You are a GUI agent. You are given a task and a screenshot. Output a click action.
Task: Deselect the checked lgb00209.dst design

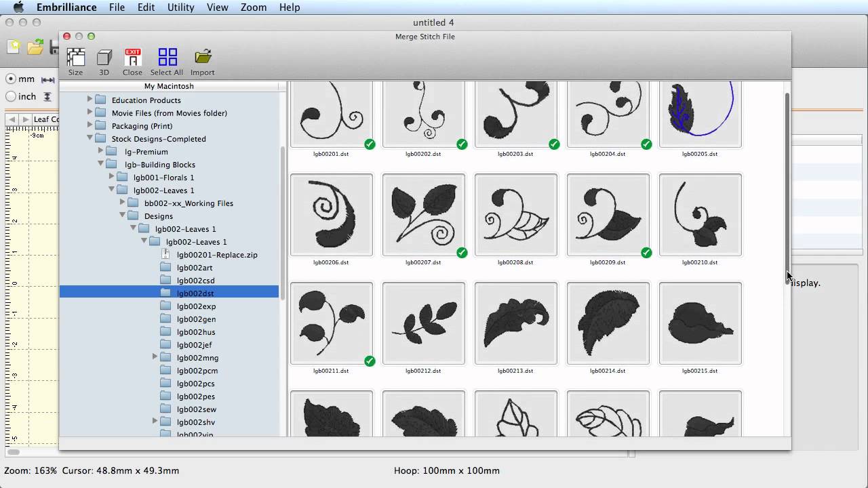click(646, 252)
